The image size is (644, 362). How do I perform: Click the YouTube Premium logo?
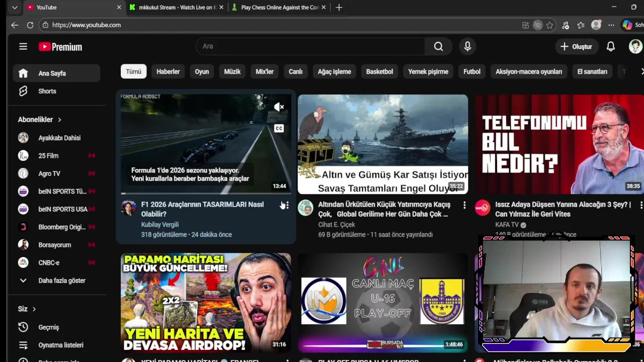pyautogui.click(x=60, y=47)
